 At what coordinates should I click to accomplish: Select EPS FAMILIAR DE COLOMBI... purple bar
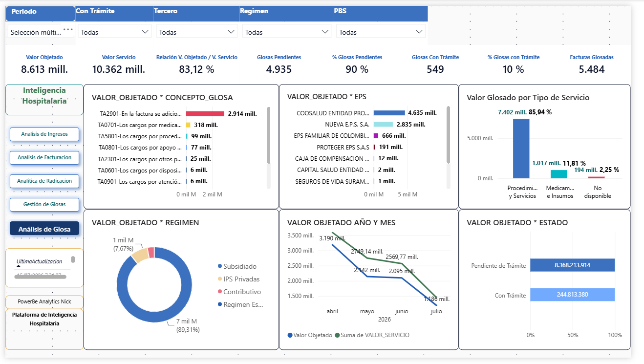click(x=376, y=135)
